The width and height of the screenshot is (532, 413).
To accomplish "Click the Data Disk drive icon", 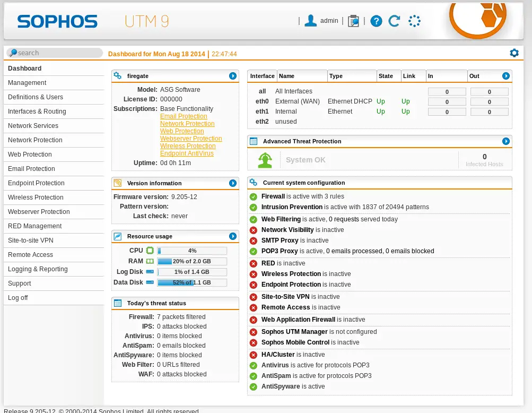I will (150, 282).
